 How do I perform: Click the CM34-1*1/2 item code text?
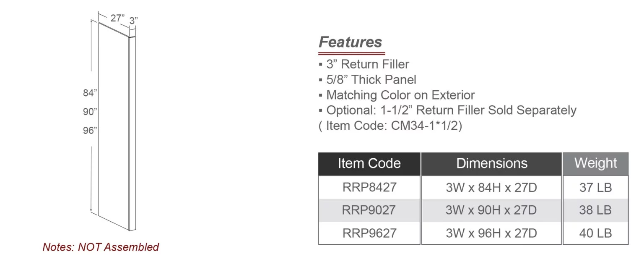tap(426, 126)
